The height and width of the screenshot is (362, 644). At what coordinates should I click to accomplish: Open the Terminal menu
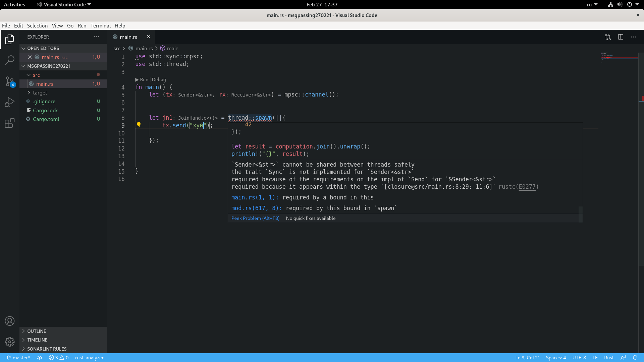[x=100, y=26]
